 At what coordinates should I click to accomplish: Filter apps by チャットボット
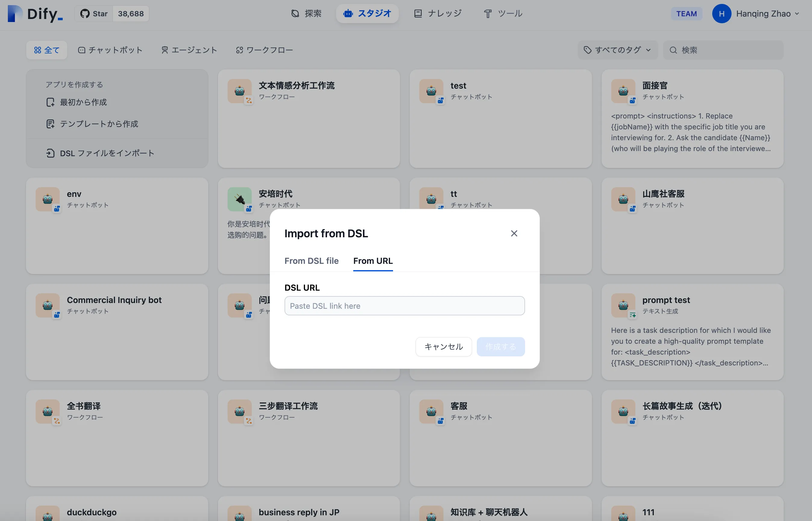point(110,50)
